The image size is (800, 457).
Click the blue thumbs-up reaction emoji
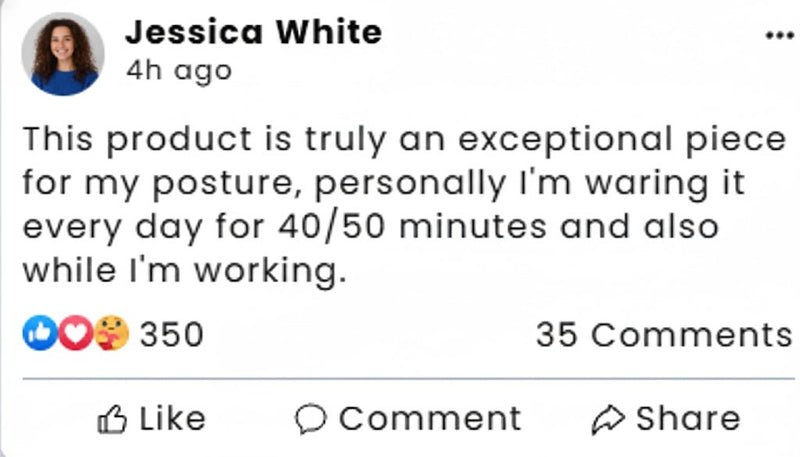click(x=36, y=334)
